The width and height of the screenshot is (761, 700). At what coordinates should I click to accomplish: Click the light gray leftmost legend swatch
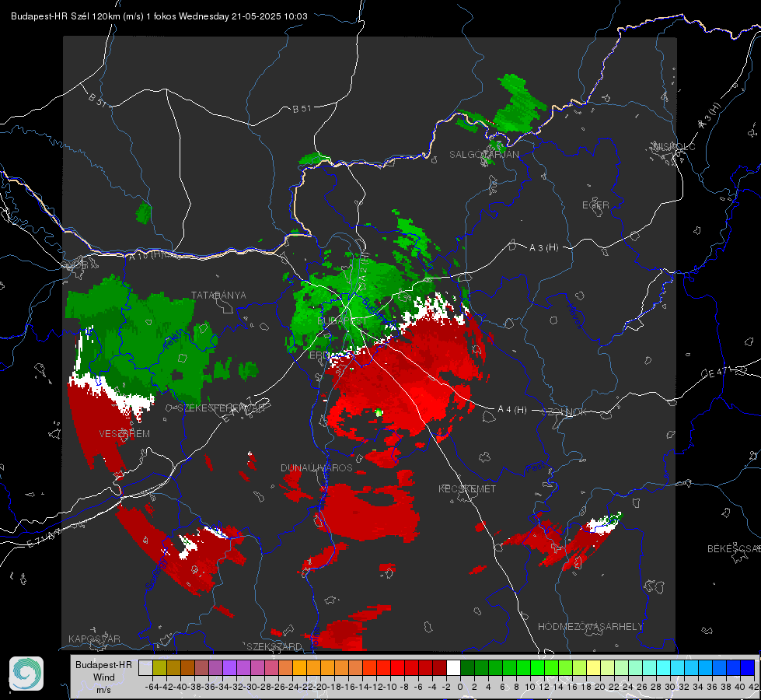click(x=145, y=667)
